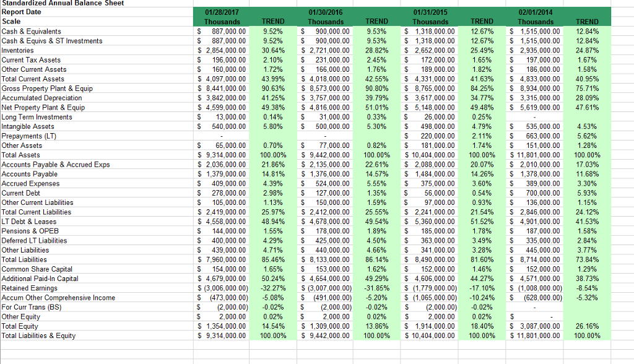This screenshot has height=364, width=634.
Task: Select the Total Assets 100.00% trend cell
Action: pyautogui.click(x=273, y=155)
